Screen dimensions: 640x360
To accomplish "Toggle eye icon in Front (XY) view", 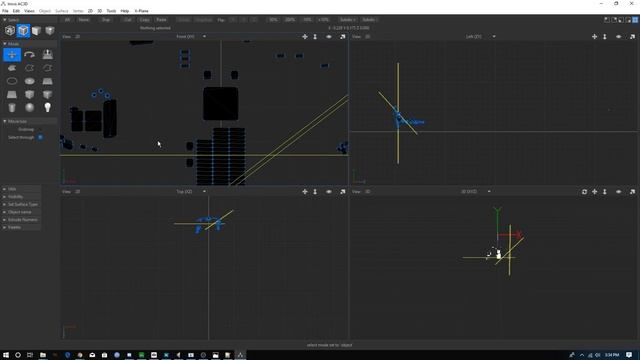I will point(329,37).
